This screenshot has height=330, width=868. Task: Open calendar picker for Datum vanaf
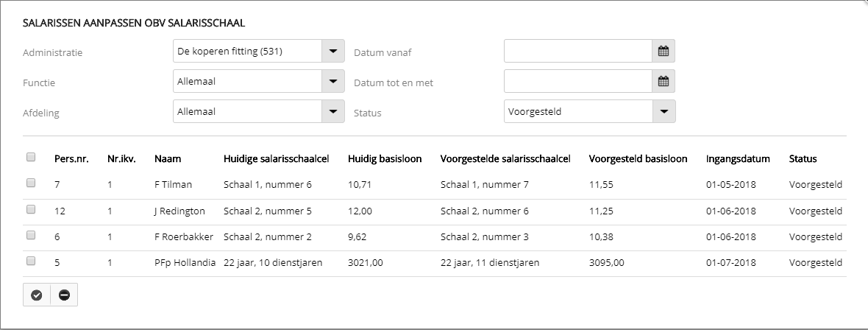point(663,52)
